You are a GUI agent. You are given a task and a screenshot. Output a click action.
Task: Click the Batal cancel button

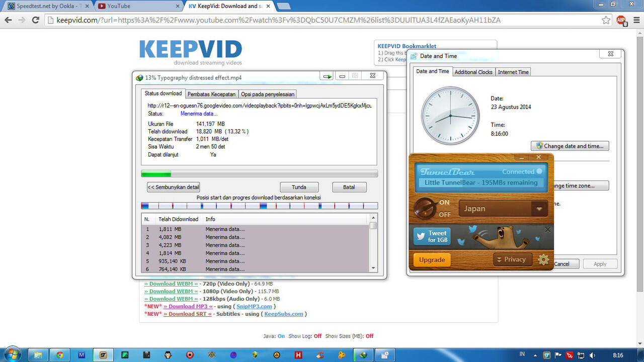coord(349,187)
